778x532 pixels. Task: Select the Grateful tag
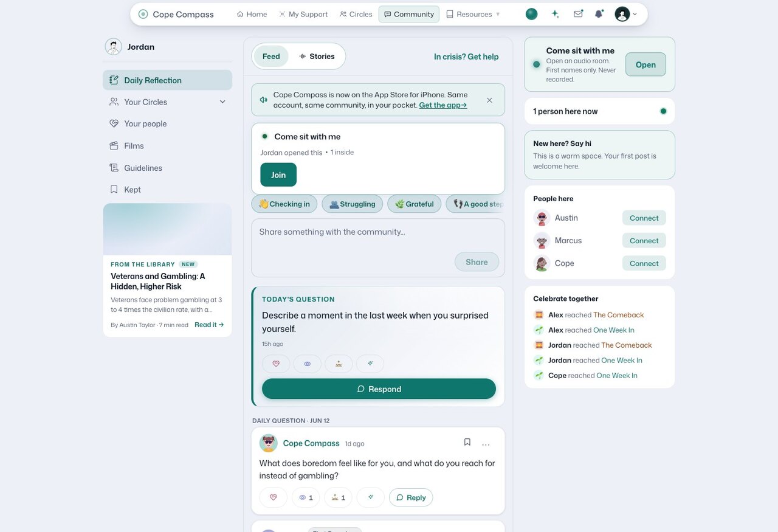tap(415, 204)
